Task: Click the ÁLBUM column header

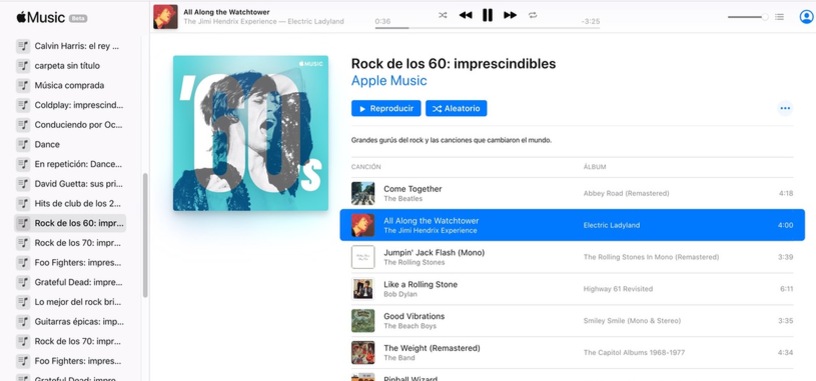Action: coord(594,167)
